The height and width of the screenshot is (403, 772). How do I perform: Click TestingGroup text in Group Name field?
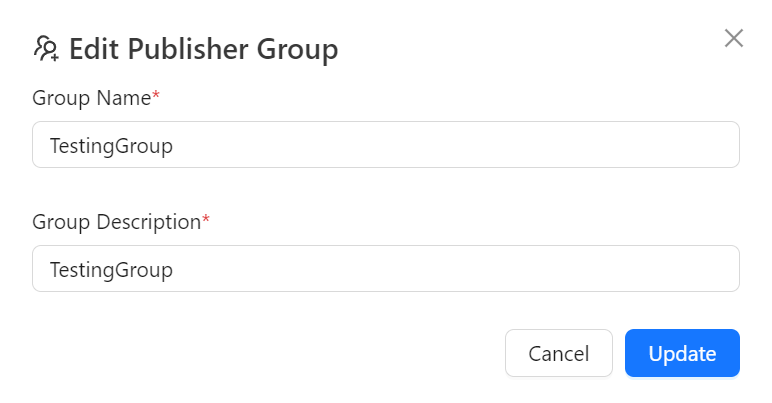click(x=111, y=146)
